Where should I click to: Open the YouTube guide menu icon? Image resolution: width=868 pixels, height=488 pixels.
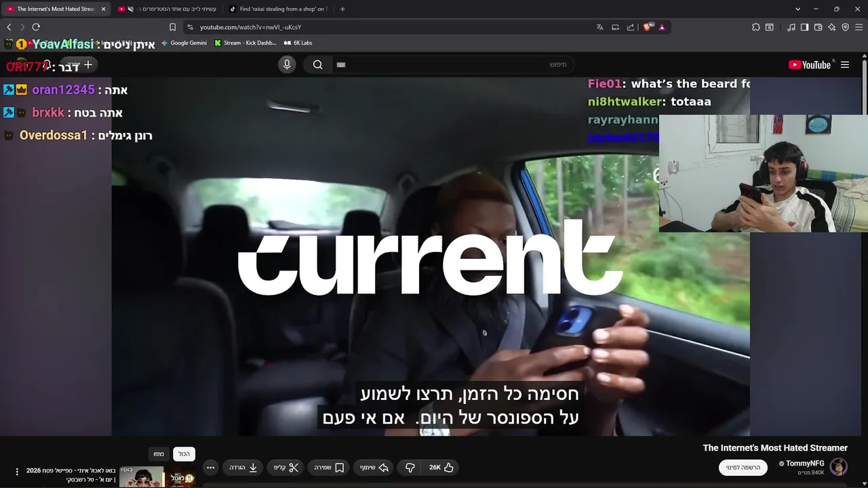click(x=845, y=65)
